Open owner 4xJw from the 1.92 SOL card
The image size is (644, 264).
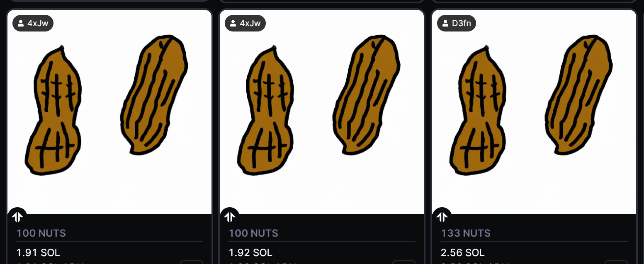(250, 24)
